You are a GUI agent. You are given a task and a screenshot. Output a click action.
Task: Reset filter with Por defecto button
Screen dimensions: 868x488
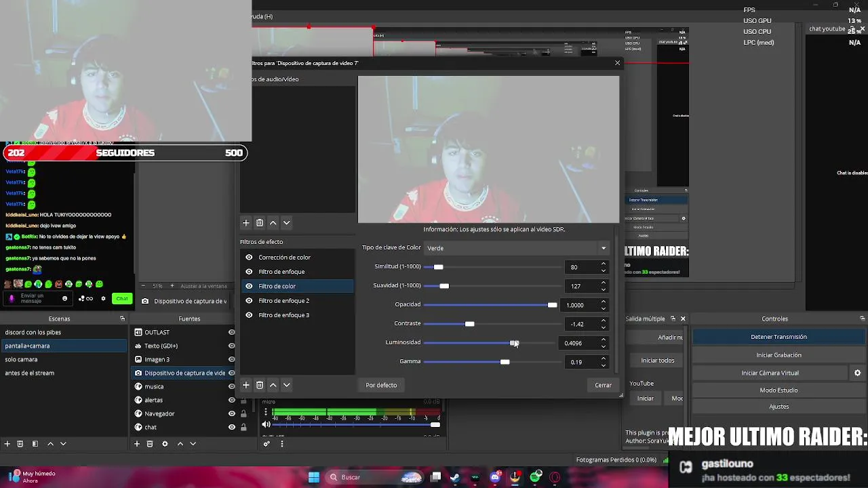(x=381, y=385)
